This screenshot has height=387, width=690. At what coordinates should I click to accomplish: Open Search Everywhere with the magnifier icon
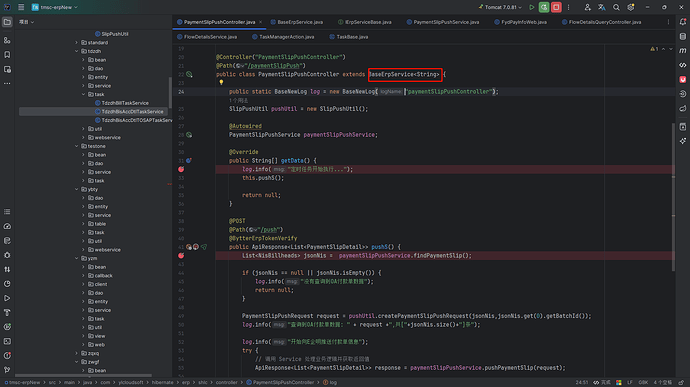tap(616, 7)
